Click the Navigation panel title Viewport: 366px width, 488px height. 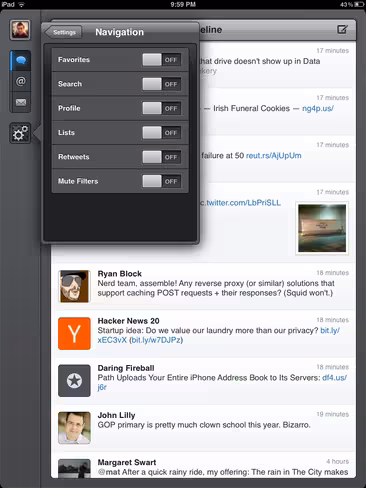pos(119,32)
